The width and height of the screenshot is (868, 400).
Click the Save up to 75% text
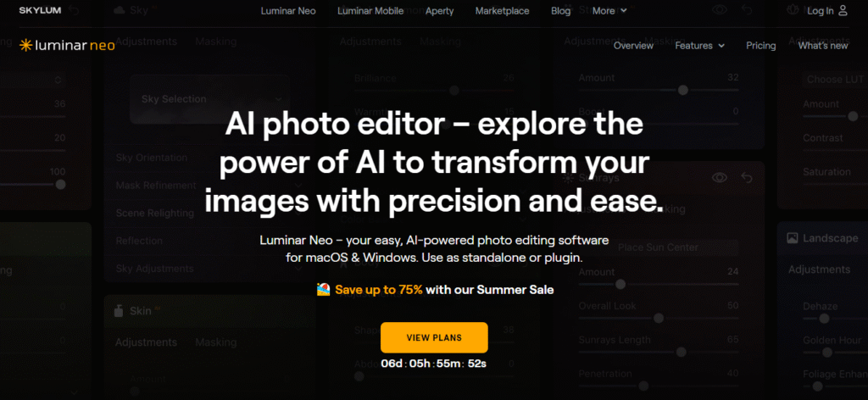point(379,289)
